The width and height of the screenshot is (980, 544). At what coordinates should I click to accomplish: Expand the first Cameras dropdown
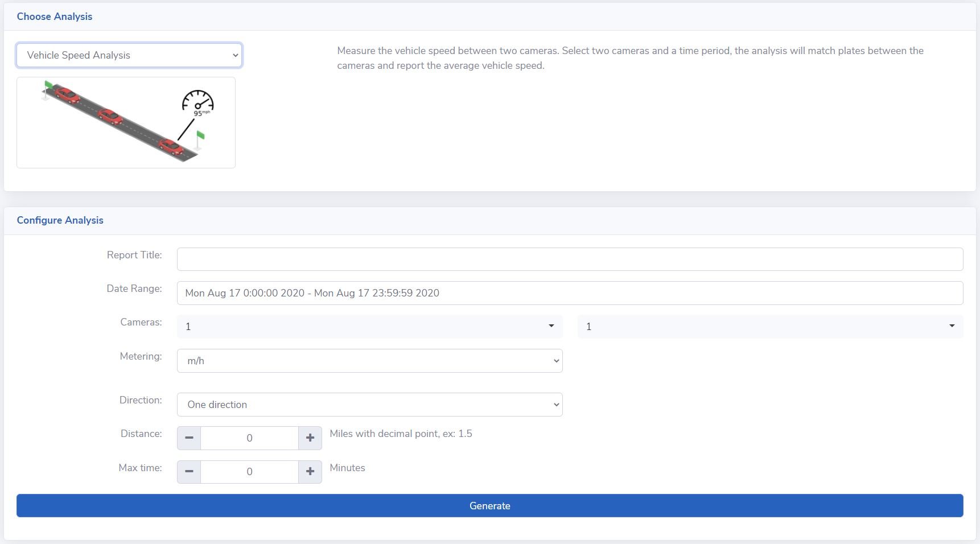tap(370, 327)
